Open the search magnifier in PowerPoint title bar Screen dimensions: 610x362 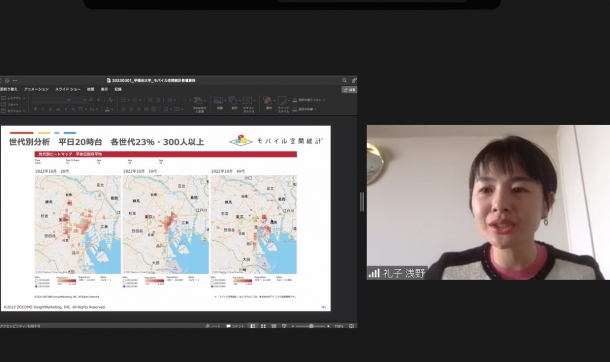coord(344,80)
